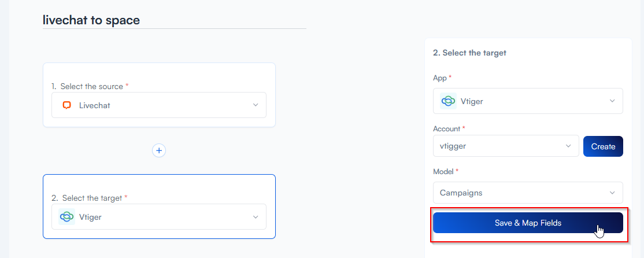This screenshot has width=644, height=258.
Task: Click the Account field label
Action: pos(446,128)
